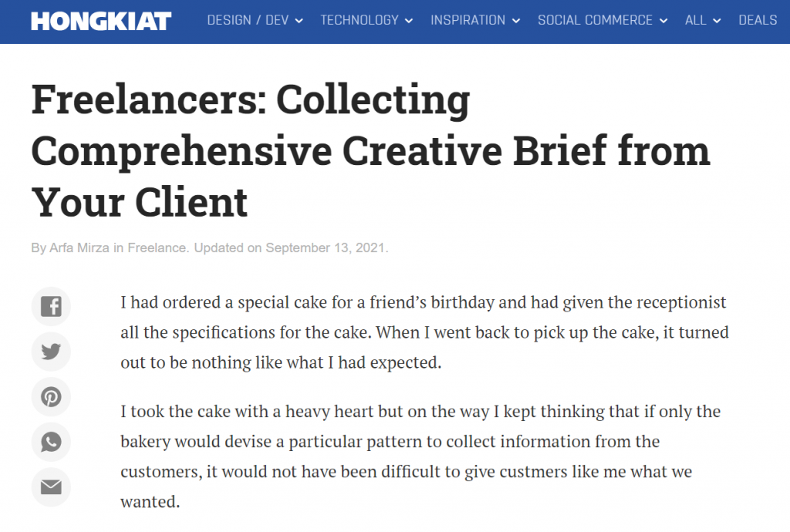Expand the Social Commerce dropdown chevron

pyautogui.click(x=663, y=21)
